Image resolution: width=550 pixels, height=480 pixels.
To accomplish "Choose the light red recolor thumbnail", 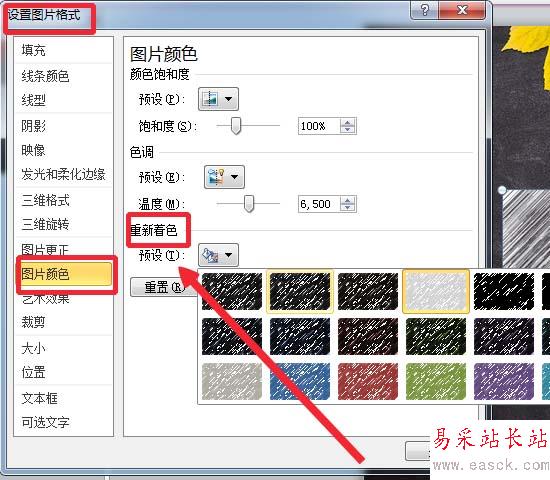I will [x=368, y=381].
